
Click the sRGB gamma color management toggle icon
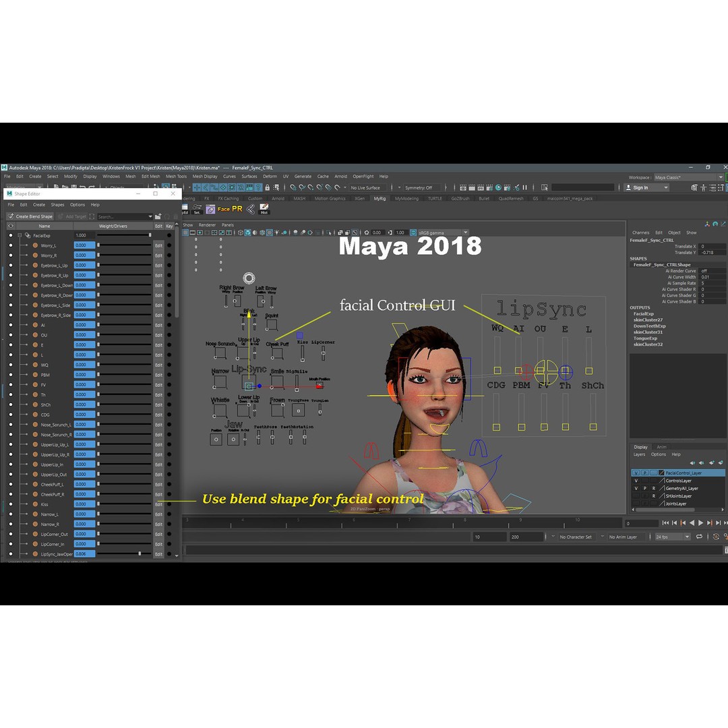(413, 233)
